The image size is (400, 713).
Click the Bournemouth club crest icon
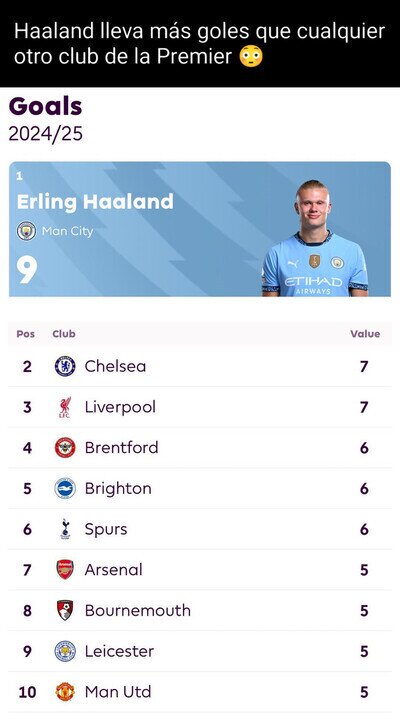click(65, 610)
